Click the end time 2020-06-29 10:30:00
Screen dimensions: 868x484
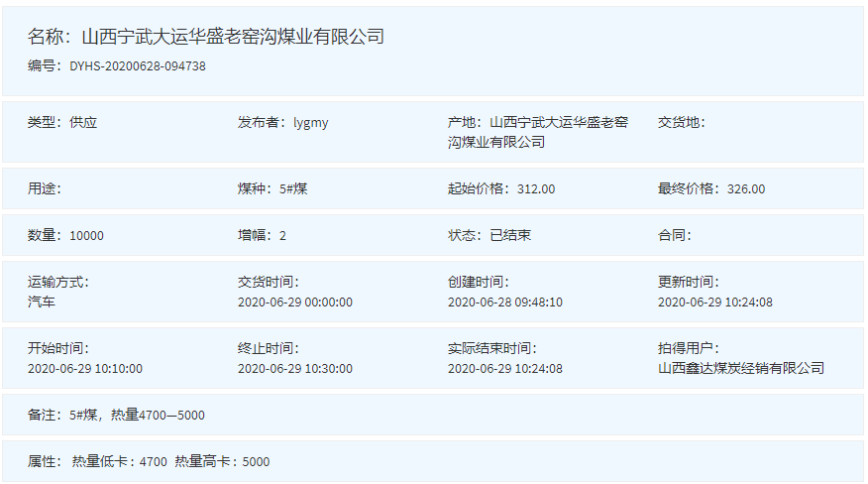click(295, 368)
